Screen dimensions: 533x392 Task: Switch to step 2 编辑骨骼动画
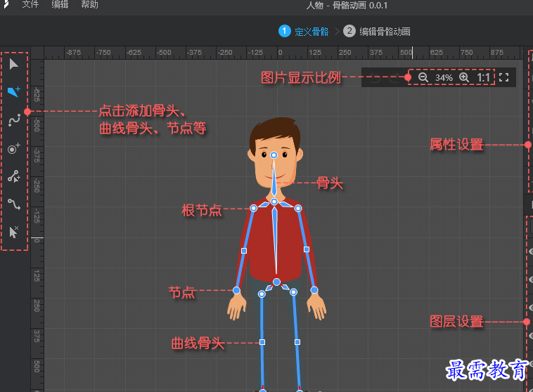point(378,31)
